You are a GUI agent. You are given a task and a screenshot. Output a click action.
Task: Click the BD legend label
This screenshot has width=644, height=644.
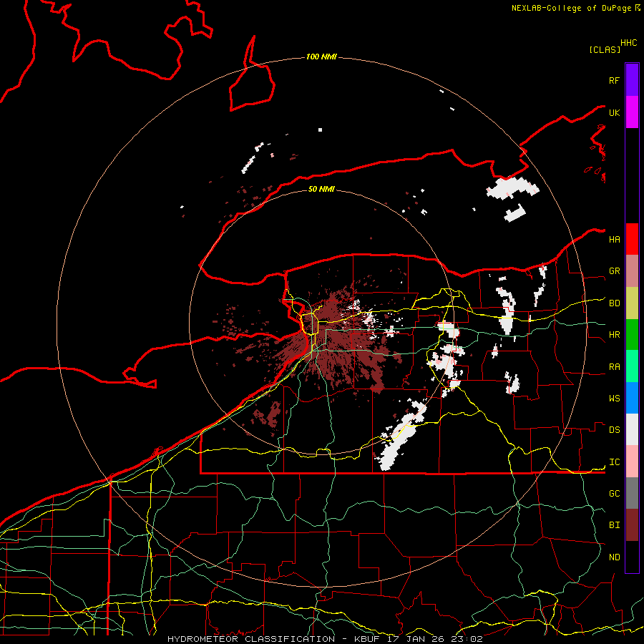614,303
